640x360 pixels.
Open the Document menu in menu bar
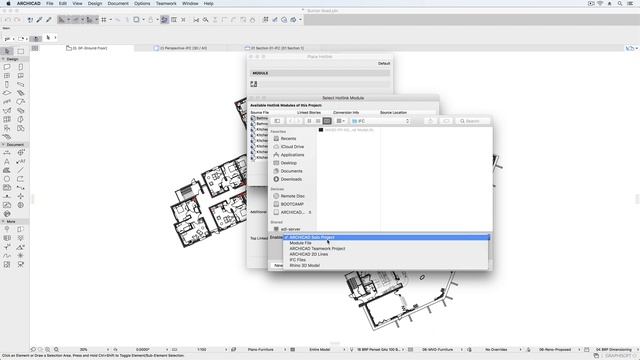(118, 4)
